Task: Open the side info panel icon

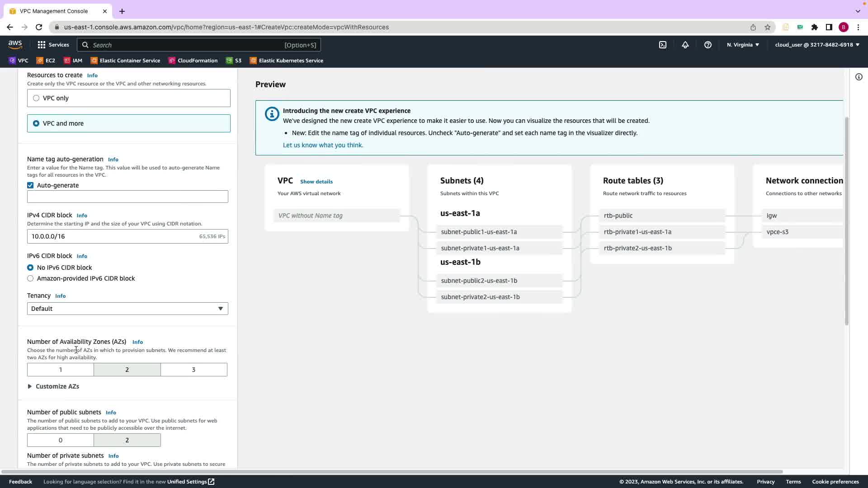Action: (859, 77)
